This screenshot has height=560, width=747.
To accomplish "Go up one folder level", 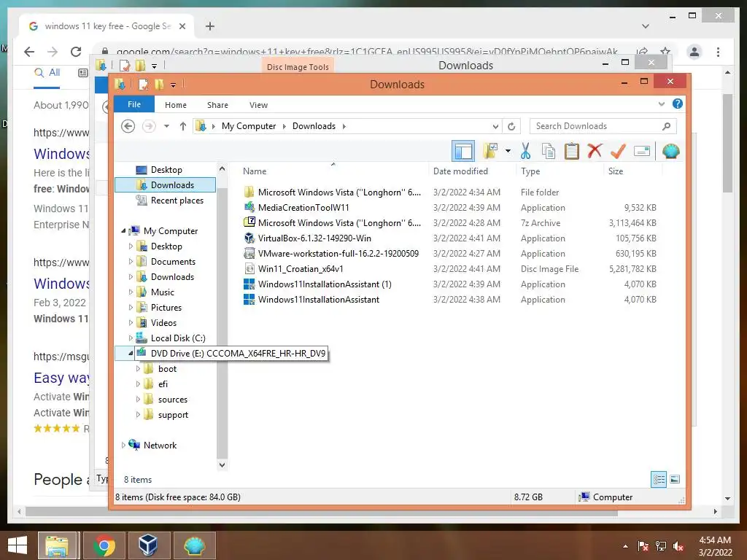I will [x=182, y=126].
